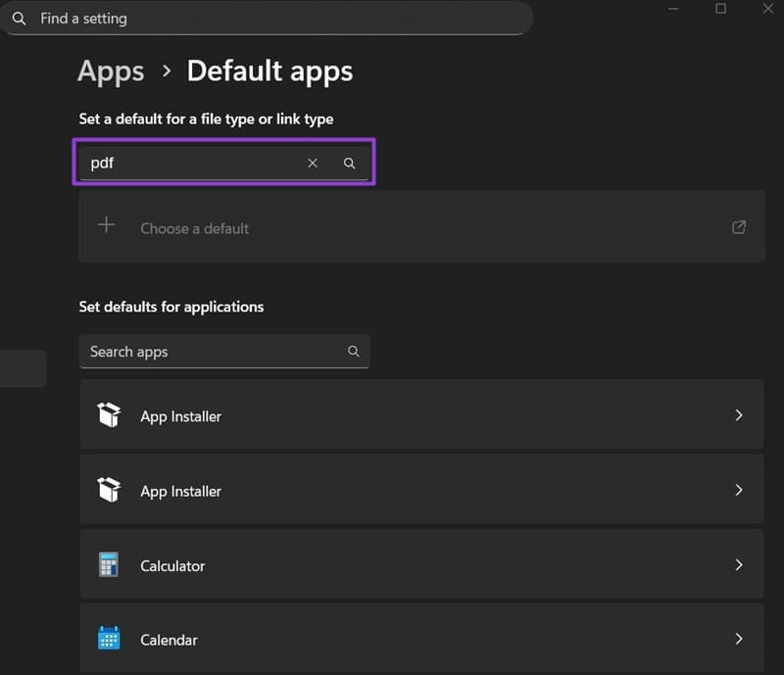Click the magnifier icon in Find a setting
The height and width of the screenshot is (675, 784).
(x=20, y=19)
